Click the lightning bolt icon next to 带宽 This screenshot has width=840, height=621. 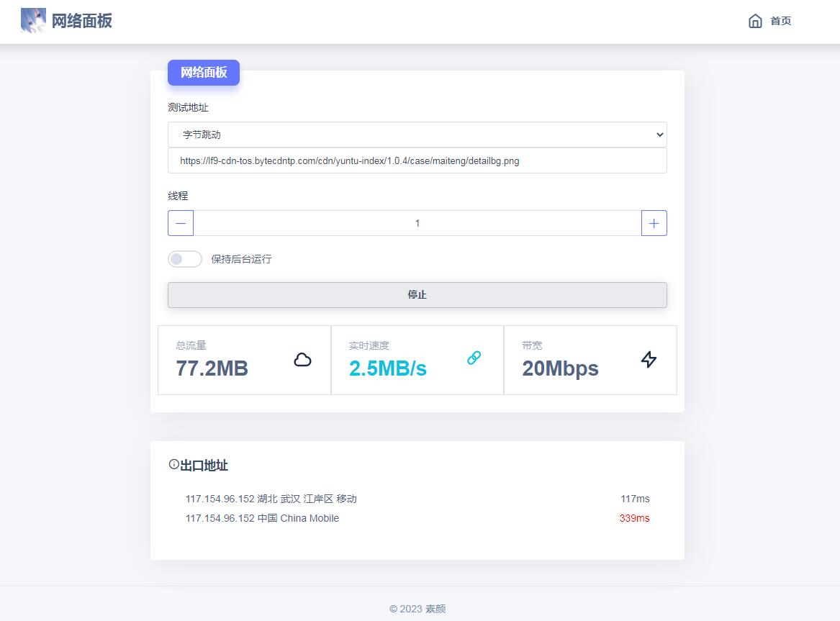pos(649,360)
